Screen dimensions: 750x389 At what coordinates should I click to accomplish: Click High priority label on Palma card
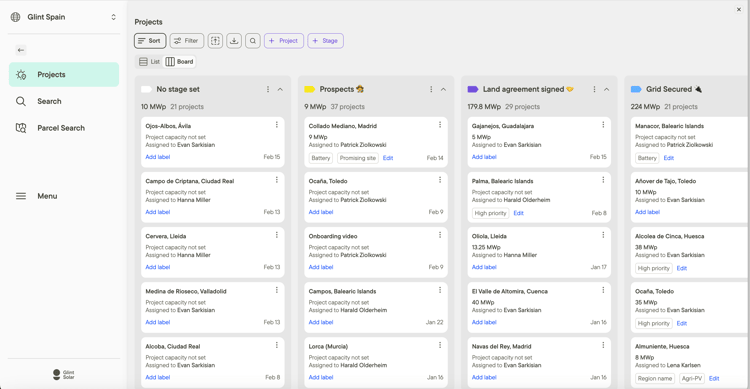pos(490,213)
